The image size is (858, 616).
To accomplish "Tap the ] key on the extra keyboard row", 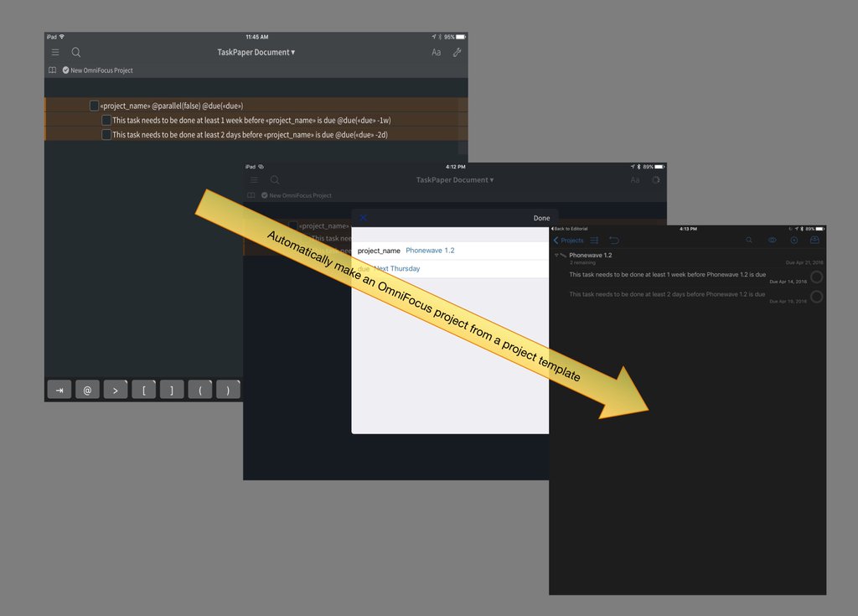I will [172, 390].
